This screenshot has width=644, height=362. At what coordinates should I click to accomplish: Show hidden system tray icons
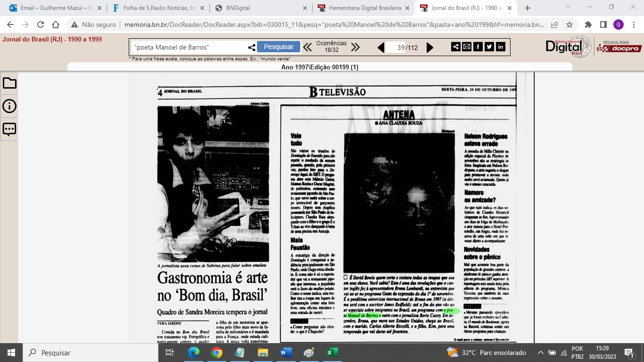[x=540, y=353]
